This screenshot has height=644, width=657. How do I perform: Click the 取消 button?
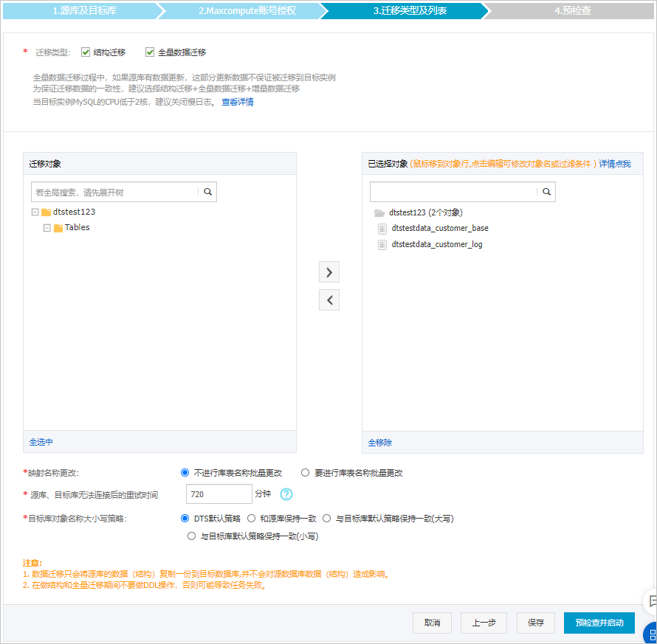pos(432,623)
